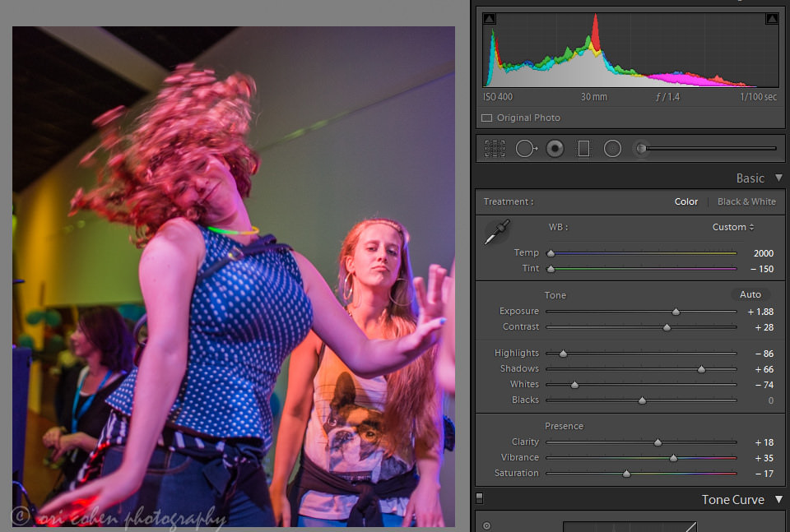The image size is (790, 532).
Task: Click the Whites value -74
Action: pos(764,385)
